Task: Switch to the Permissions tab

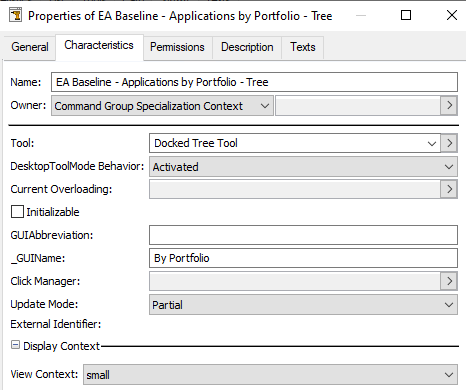Action: [177, 47]
